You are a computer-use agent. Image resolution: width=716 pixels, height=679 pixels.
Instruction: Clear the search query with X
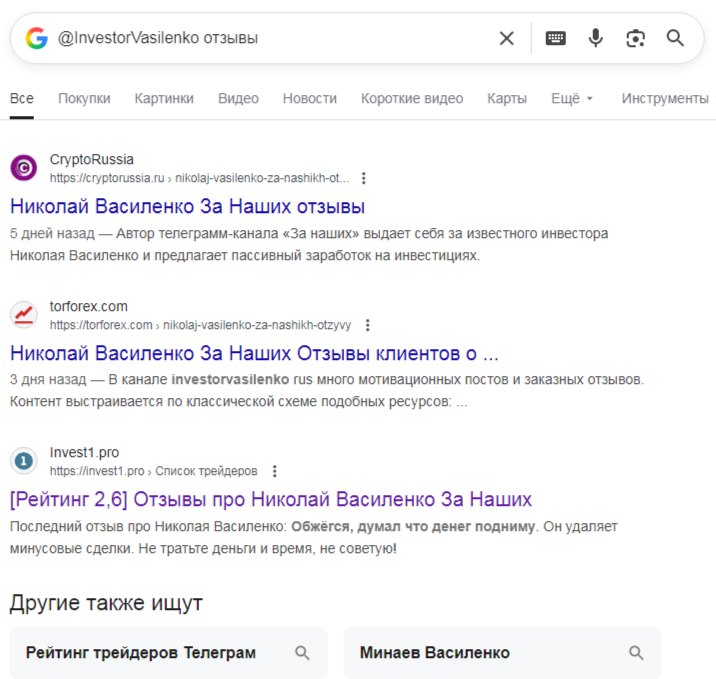click(507, 38)
